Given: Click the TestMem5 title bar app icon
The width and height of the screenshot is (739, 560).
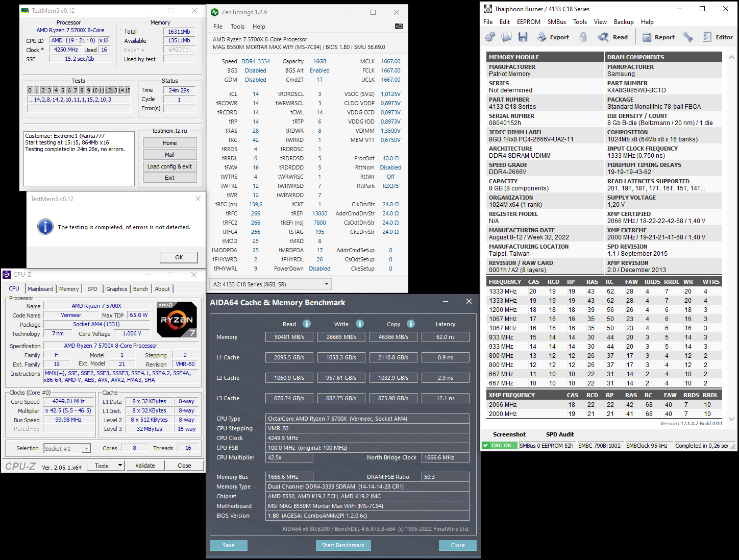Looking at the screenshot, I should 25,11.
